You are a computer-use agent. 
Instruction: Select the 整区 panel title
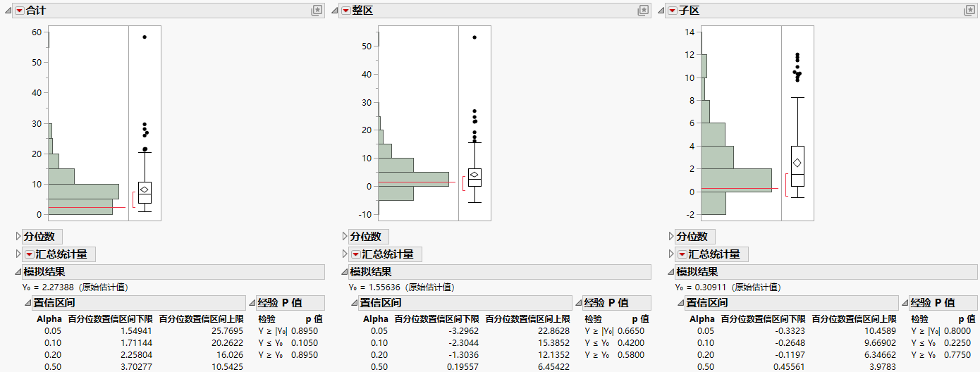362,11
